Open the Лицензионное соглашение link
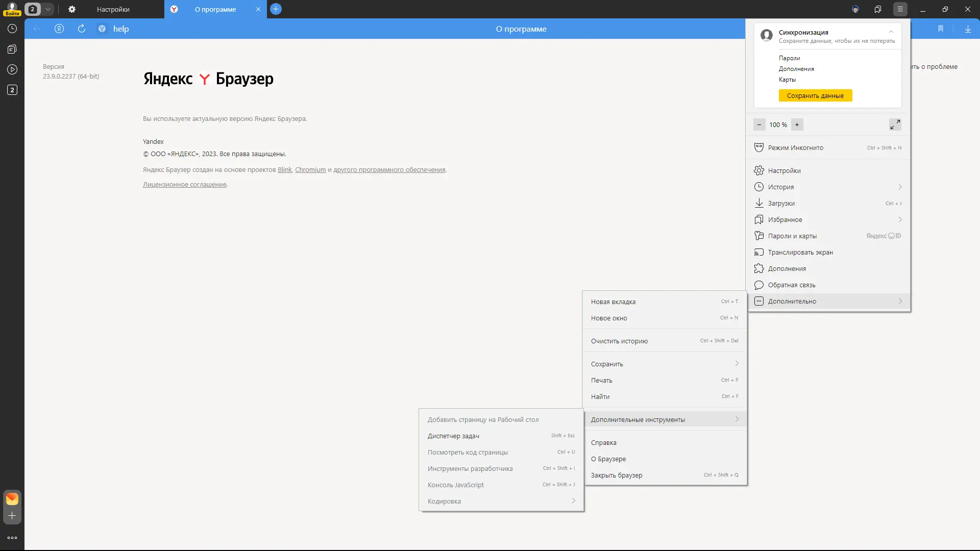 click(184, 184)
